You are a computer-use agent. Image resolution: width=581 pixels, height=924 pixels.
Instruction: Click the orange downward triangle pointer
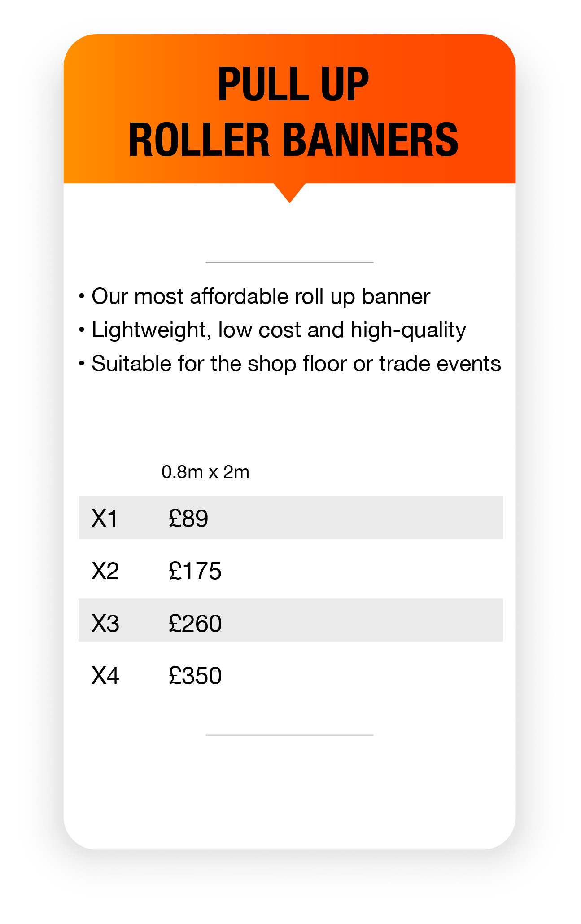290,192
